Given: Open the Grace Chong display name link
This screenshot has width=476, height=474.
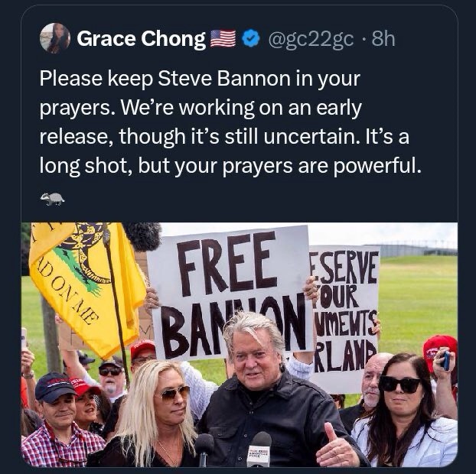Looking at the screenshot, I should [x=142, y=38].
